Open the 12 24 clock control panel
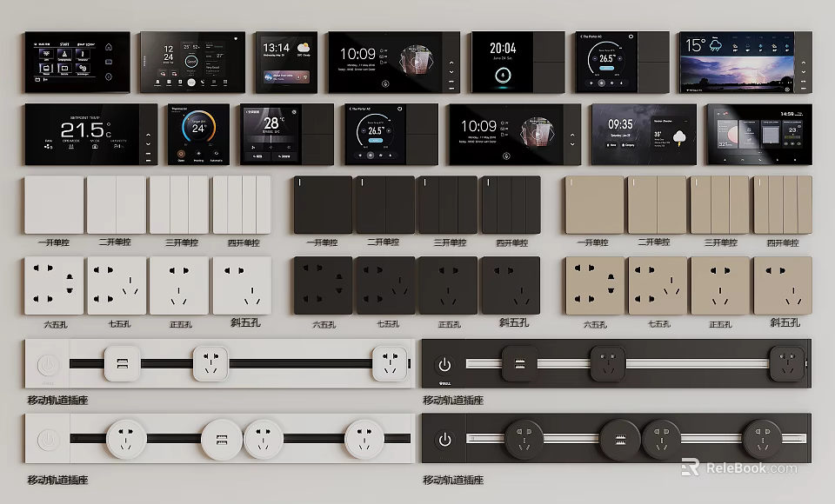 click(x=193, y=63)
